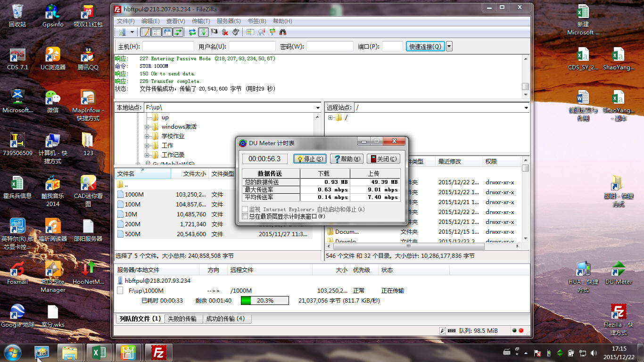The height and width of the screenshot is (362, 644).
Task: Cancel current operation flag icon
Action: [x=214, y=32]
